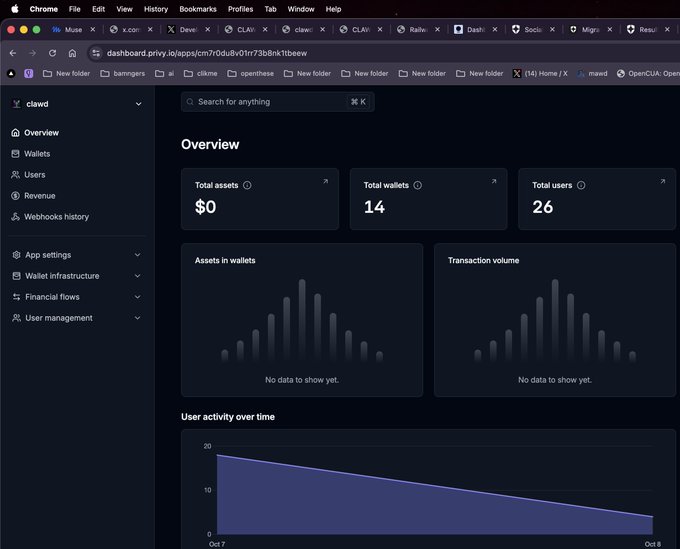Click the Oct 7 axis label
Viewport: 680px width, 549px height.
[217, 544]
